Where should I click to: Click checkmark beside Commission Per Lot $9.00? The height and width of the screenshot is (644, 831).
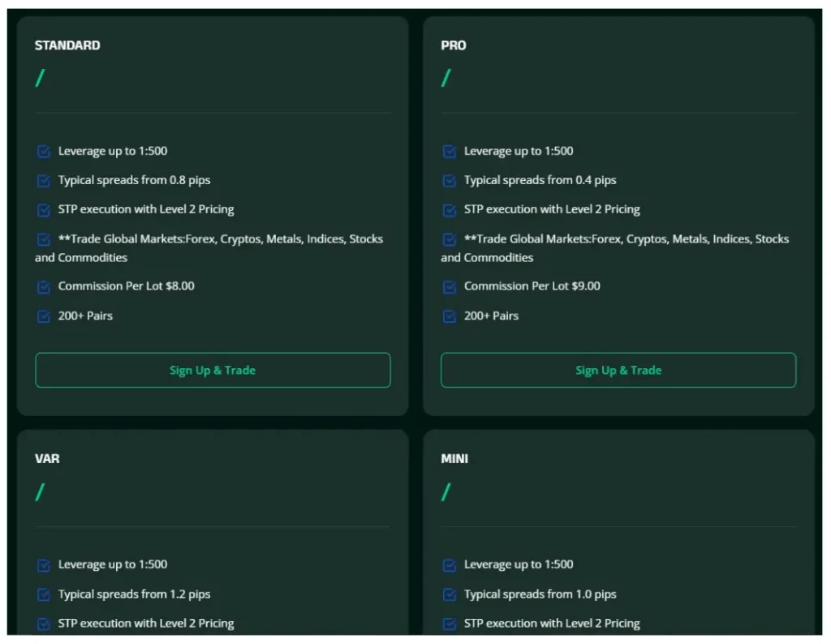[x=450, y=286]
